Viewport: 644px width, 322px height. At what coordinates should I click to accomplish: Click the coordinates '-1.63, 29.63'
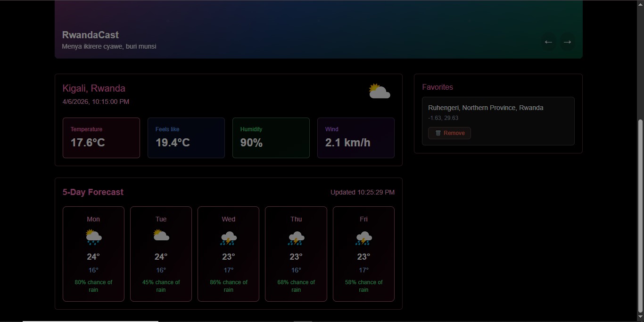[443, 118]
